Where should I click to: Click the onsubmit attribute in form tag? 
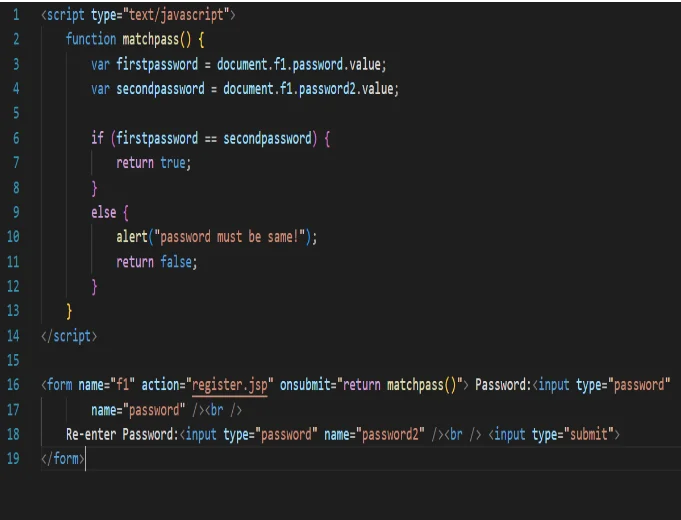(306, 385)
